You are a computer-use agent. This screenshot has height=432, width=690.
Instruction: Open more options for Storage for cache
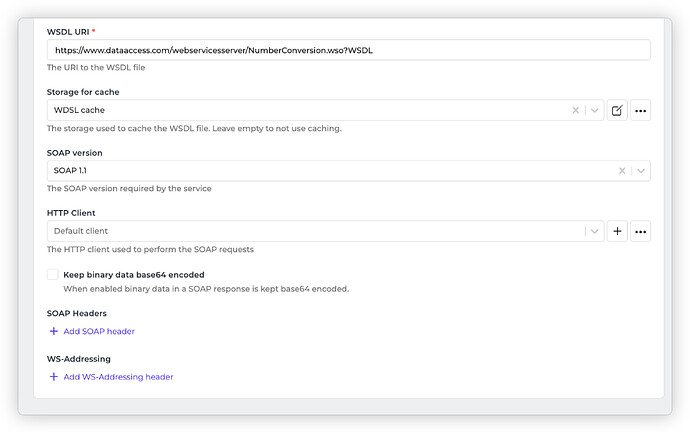[x=640, y=110]
